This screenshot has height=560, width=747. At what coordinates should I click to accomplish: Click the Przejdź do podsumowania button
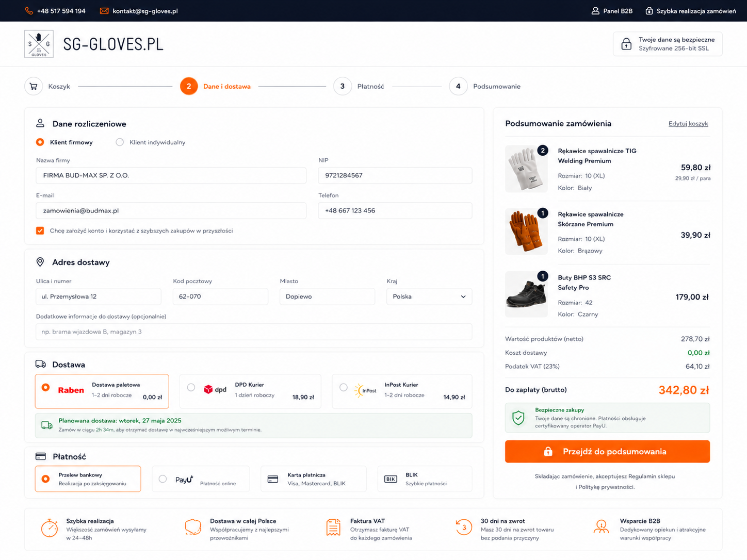[x=607, y=451]
